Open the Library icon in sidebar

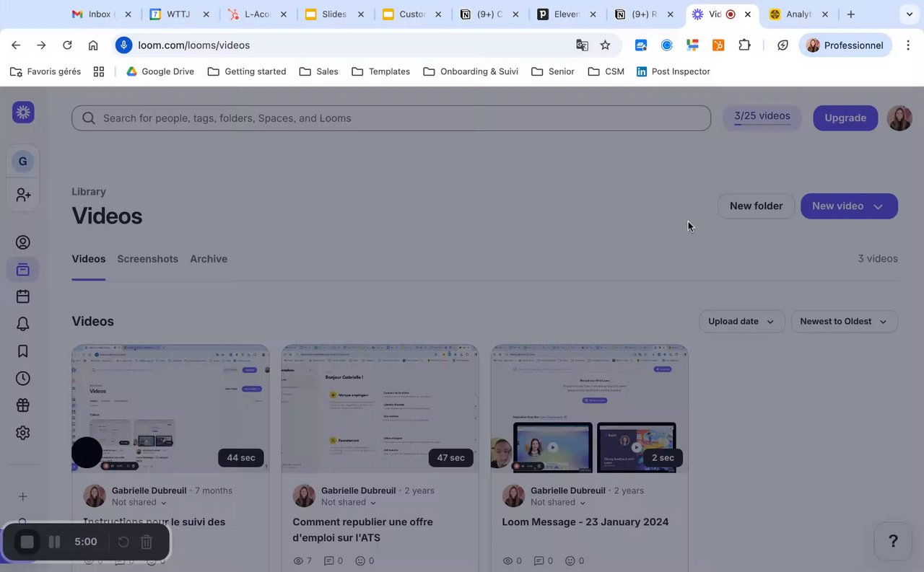(23, 270)
